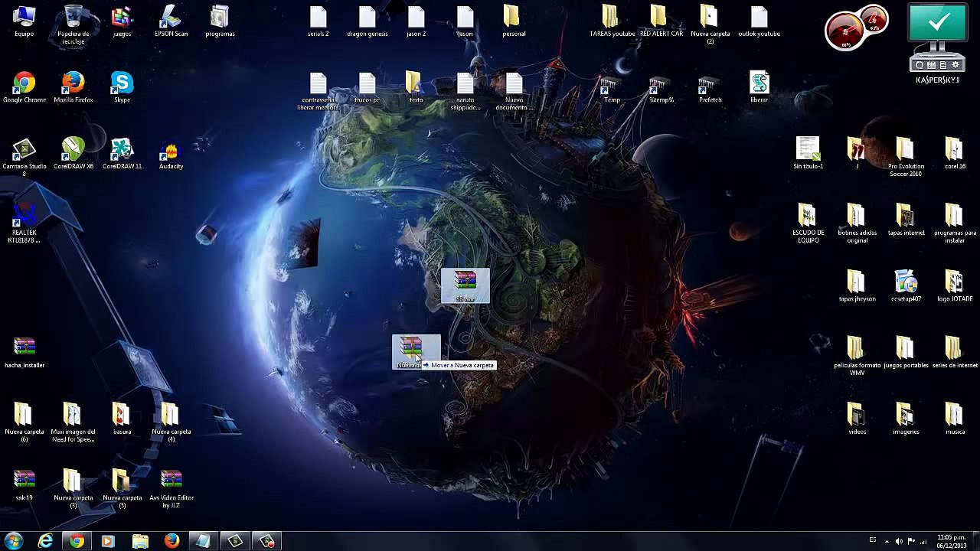Select the juegos portables folder

(x=906, y=353)
